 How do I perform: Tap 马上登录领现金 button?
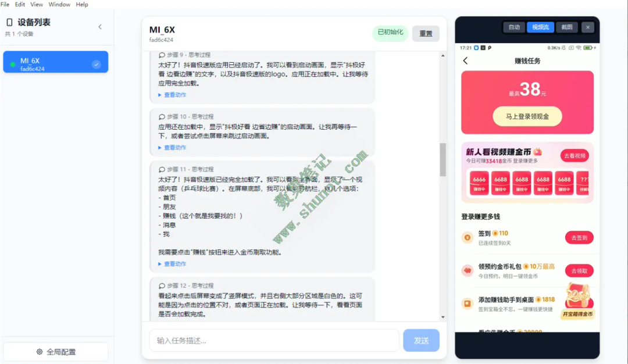pos(527,116)
